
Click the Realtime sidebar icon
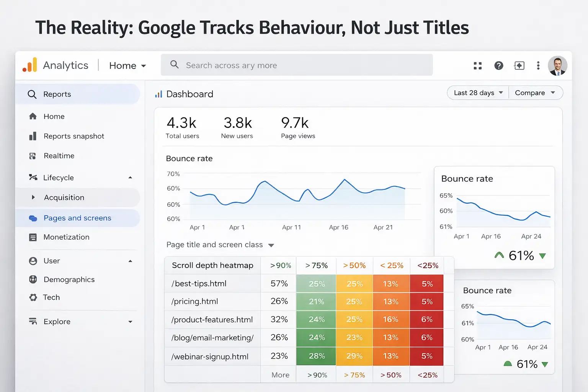pyautogui.click(x=33, y=156)
